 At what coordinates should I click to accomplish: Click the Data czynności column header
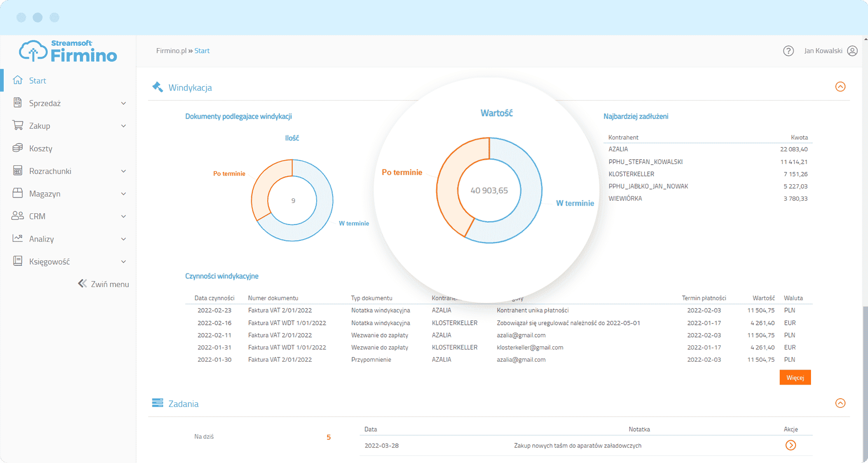[x=214, y=298]
